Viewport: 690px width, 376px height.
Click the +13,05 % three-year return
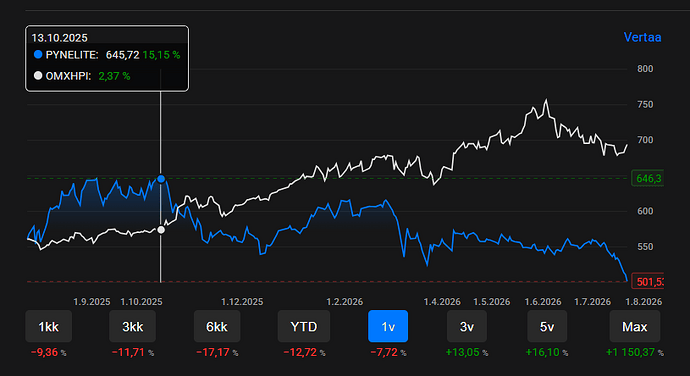tap(467, 353)
